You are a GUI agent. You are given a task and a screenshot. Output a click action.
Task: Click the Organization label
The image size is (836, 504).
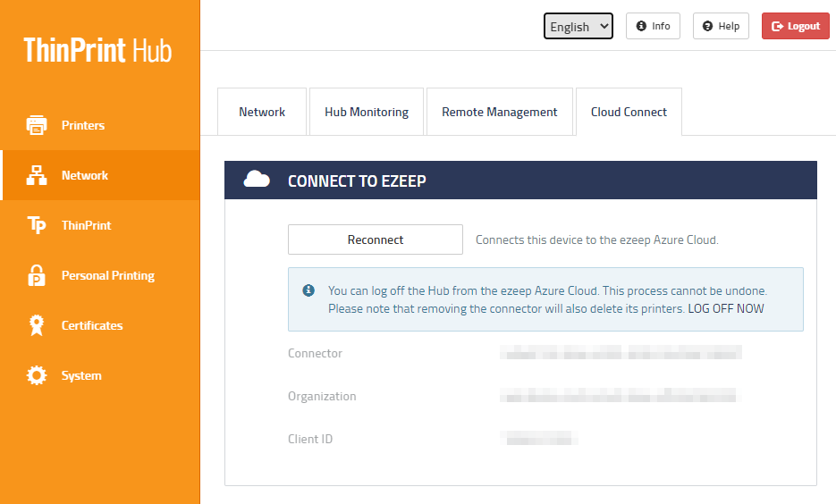pos(322,396)
